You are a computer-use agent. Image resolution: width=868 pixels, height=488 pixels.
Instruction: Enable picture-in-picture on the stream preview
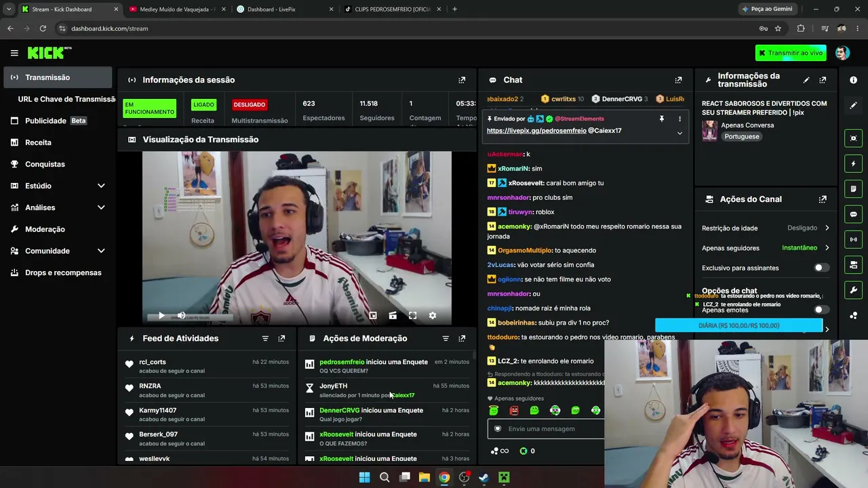[x=372, y=315]
